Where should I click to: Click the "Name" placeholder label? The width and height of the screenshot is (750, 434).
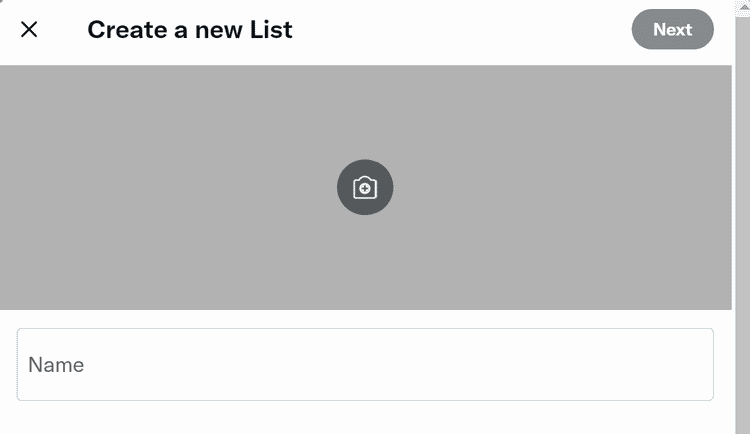pos(56,365)
